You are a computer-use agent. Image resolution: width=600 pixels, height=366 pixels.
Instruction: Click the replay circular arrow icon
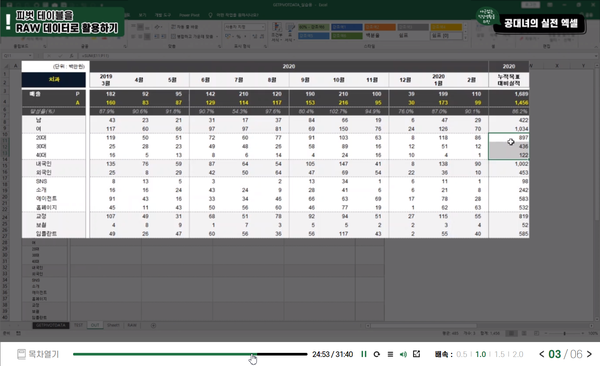point(377,354)
